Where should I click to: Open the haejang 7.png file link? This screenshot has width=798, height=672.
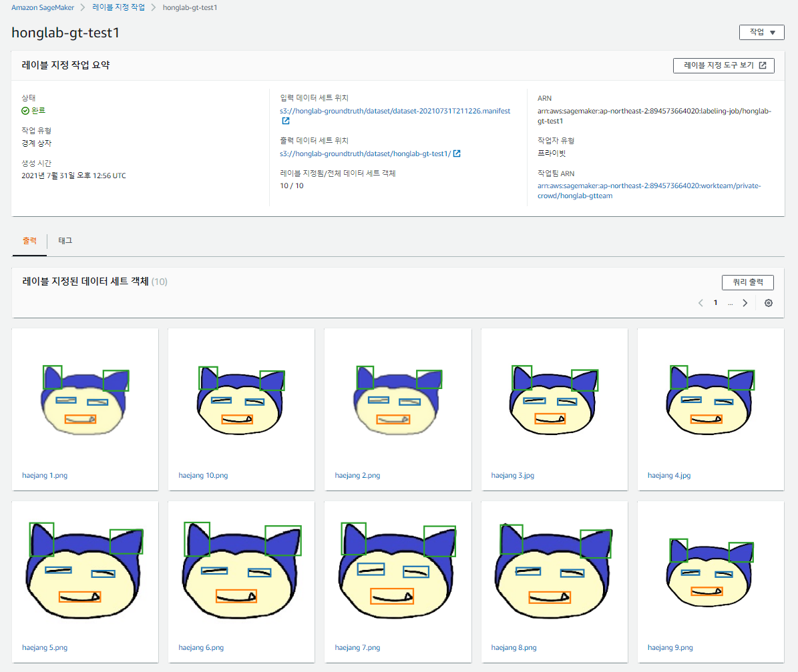tap(357, 647)
